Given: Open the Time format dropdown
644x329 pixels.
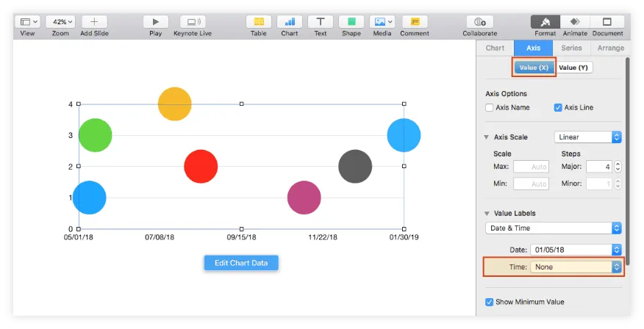Looking at the screenshot, I should tap(576, 267).
